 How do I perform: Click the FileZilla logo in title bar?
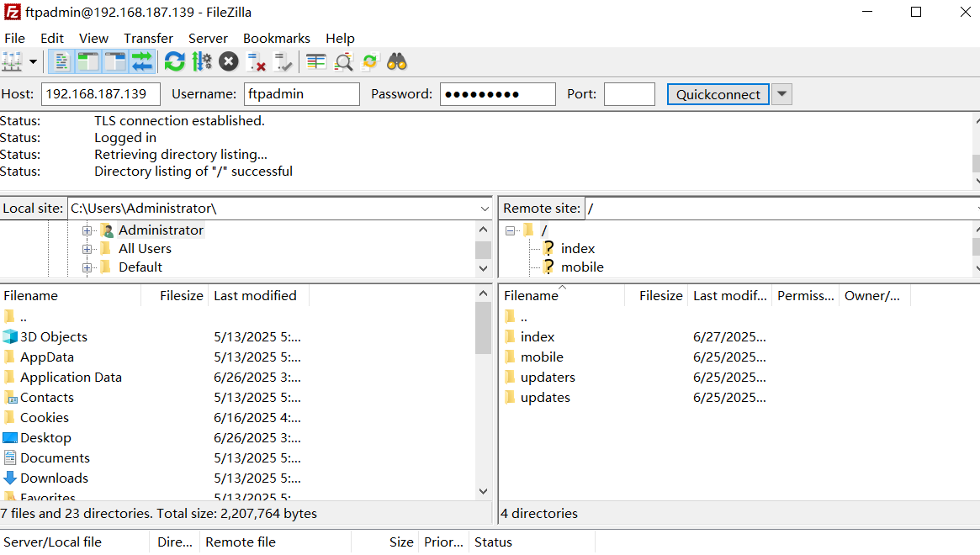tap(13, 12)
